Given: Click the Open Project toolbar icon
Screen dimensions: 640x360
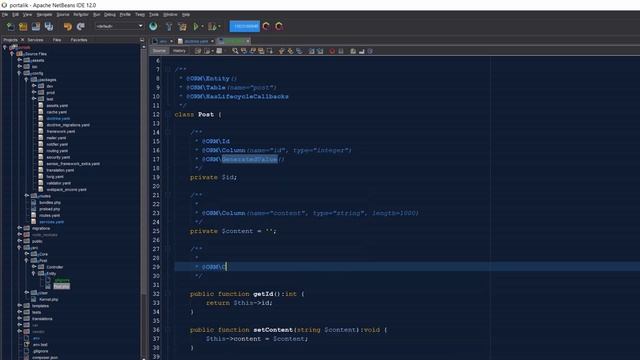Looking at the screenshot, I should click(x=36, y=27).
